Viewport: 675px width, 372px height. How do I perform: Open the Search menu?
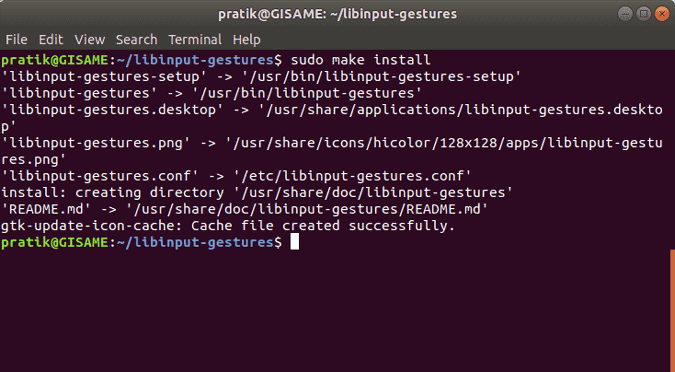(136, 40)
